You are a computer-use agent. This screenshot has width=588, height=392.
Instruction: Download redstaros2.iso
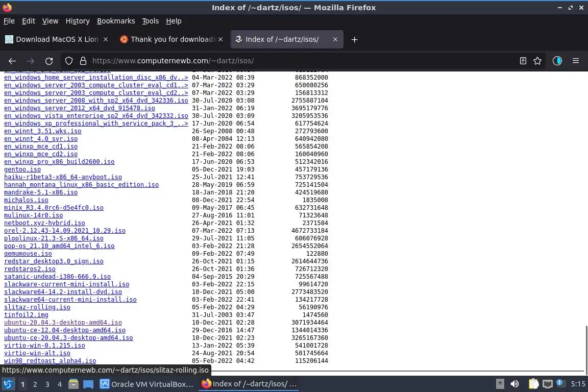[x=30, y=269]
